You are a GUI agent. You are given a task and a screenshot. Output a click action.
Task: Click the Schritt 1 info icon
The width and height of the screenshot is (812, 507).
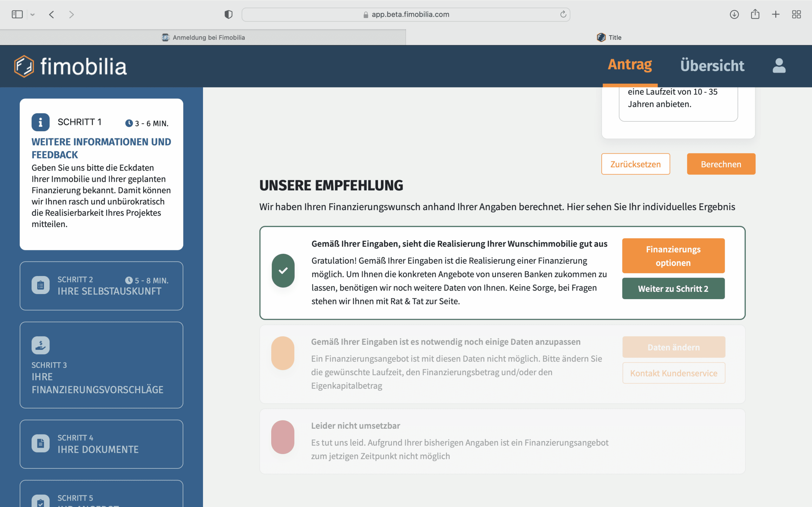[40, 122]
